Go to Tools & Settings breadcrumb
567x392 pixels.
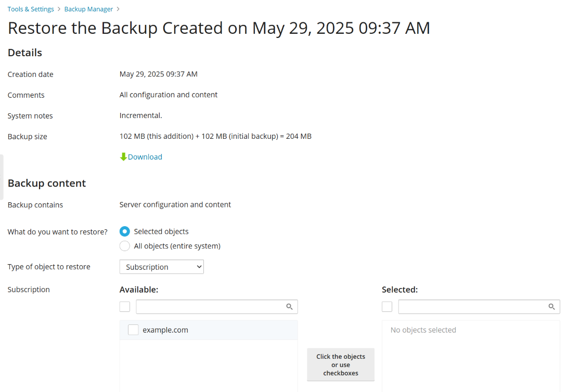tap(31, 9)
